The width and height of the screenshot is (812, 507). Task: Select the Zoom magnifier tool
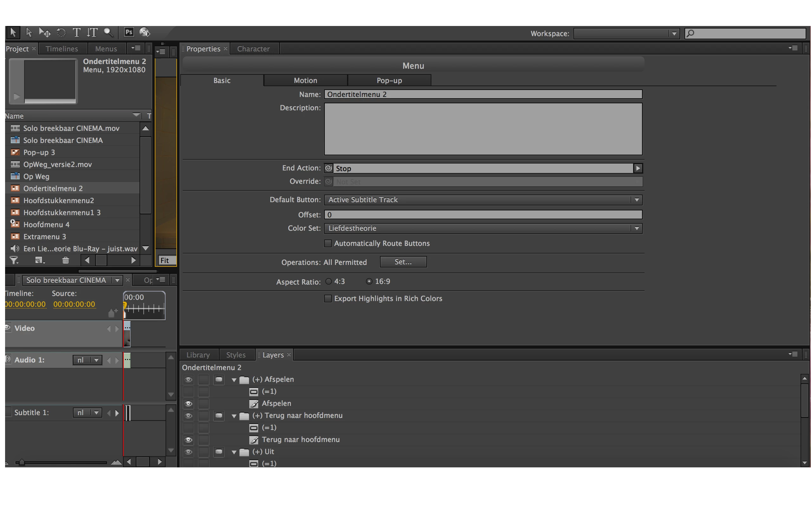tap(108, 33)
